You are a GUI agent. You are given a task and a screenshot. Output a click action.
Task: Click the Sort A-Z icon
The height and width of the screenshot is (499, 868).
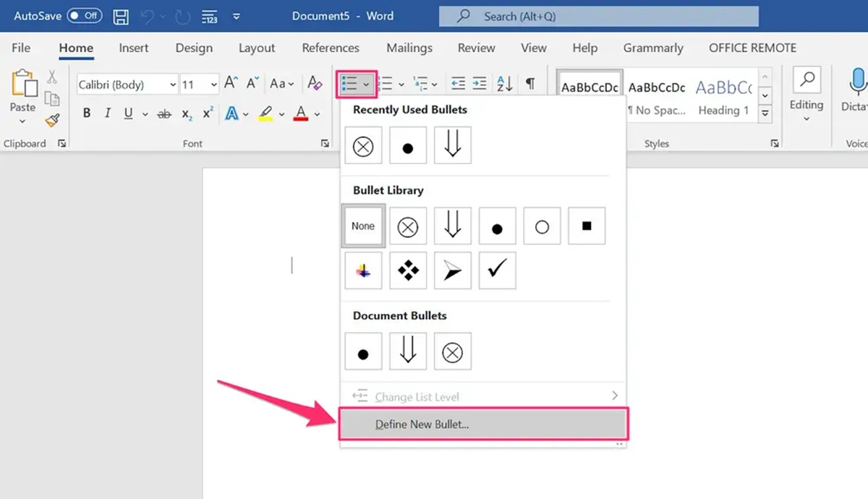coord(505,84)
